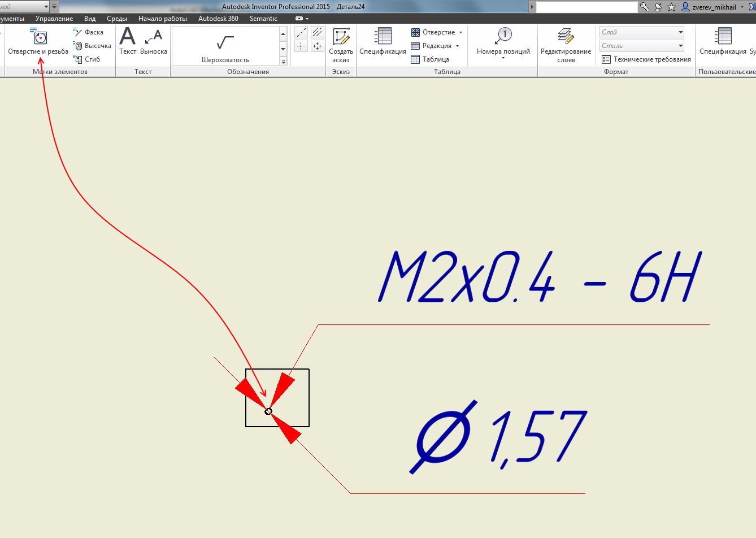Click the Высечка punch note tool
This screenshot has width=756, height=538.
coord(92,46)
